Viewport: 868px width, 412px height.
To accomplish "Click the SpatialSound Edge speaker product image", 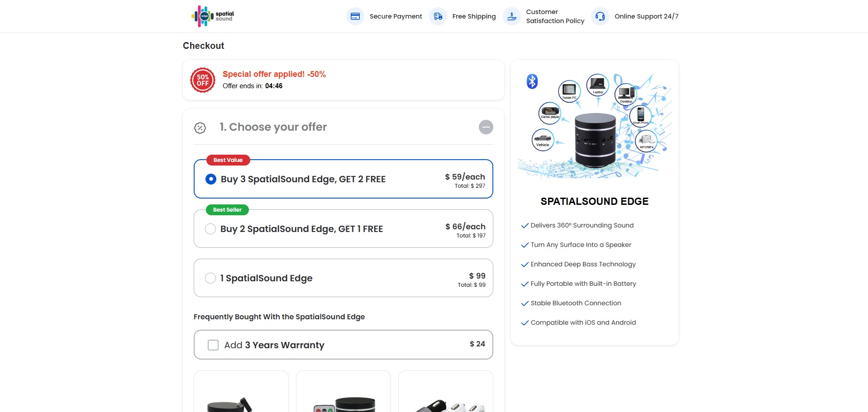I will (595, 140).
